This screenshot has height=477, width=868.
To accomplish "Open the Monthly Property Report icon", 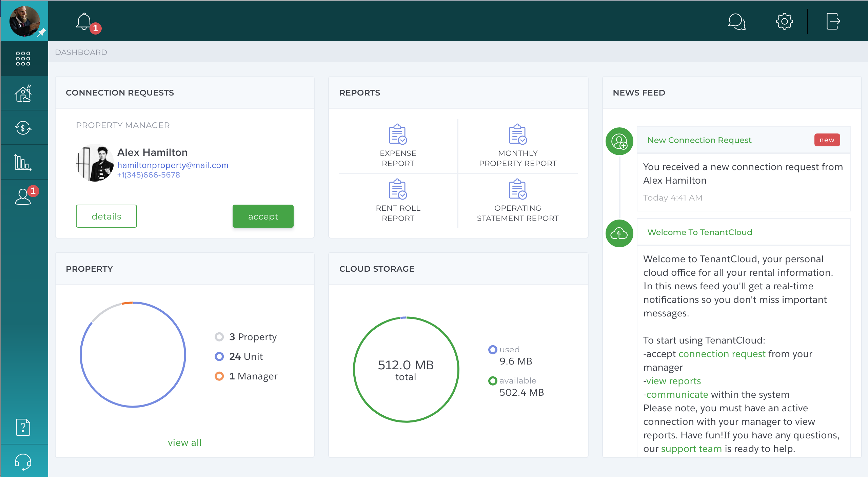I will coord(517,134).
